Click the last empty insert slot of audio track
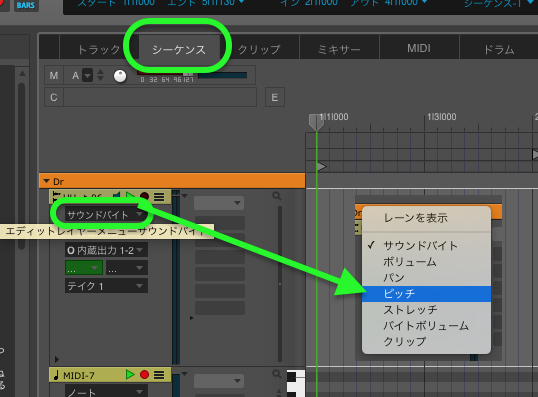 click(220, 308)
